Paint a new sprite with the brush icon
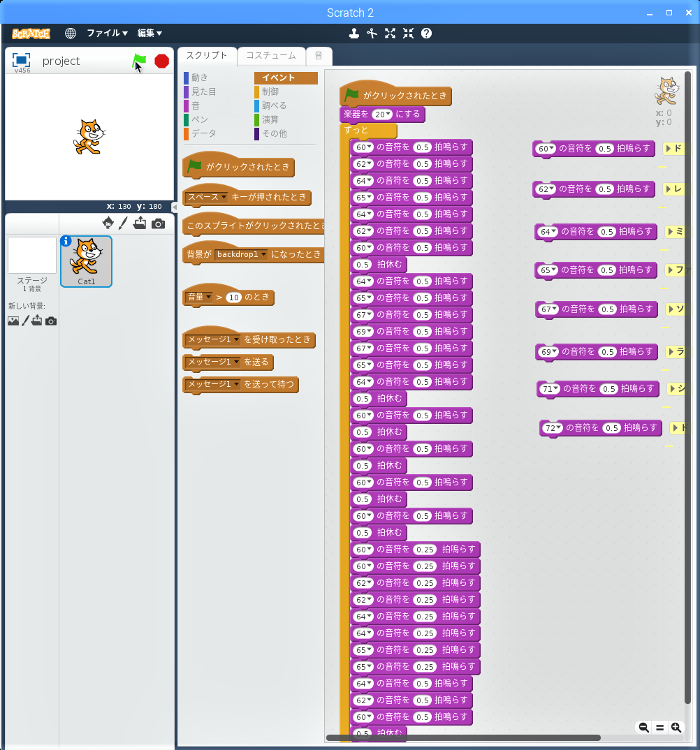 [123, 223]
